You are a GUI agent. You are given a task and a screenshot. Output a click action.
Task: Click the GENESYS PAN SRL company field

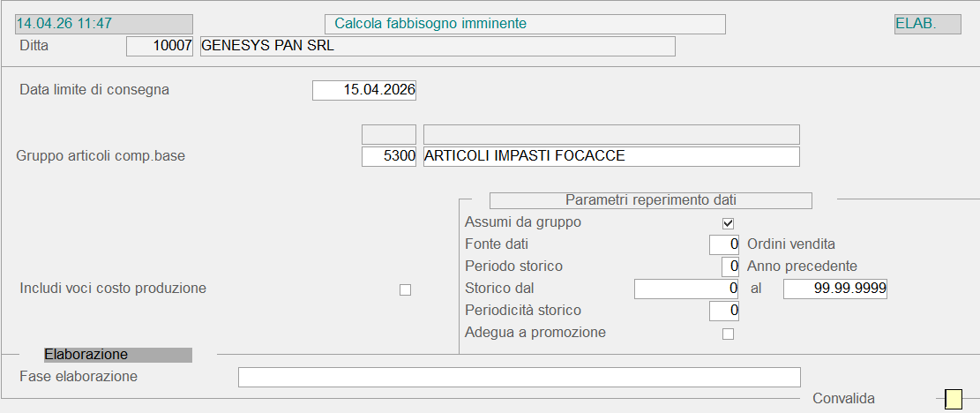point(438,46)
